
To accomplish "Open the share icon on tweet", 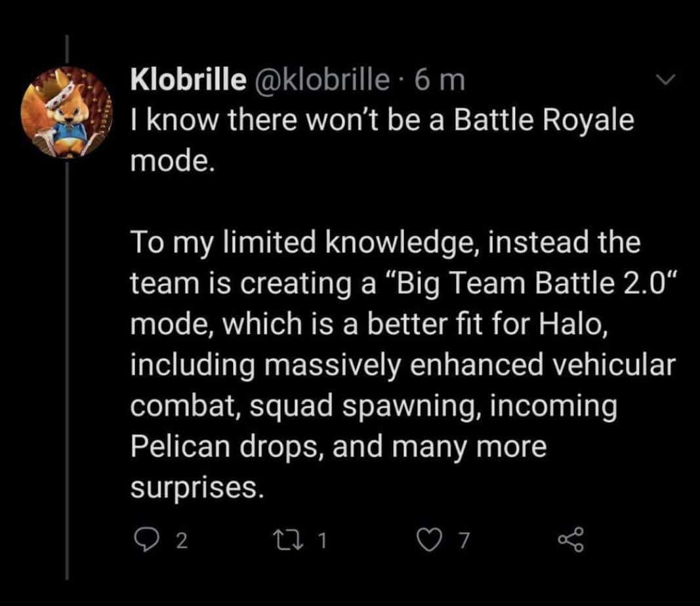I will pos(571,540).
